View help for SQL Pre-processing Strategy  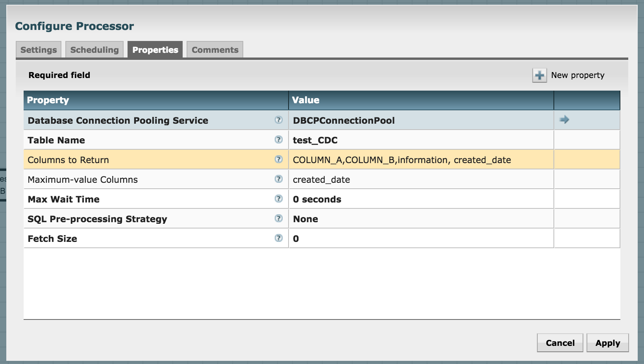[279, 218]
